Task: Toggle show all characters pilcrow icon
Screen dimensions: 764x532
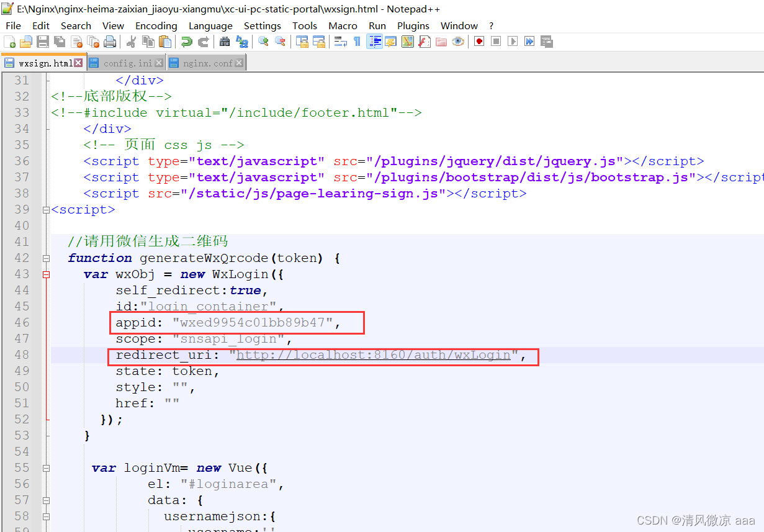Action: click(357, 42)
